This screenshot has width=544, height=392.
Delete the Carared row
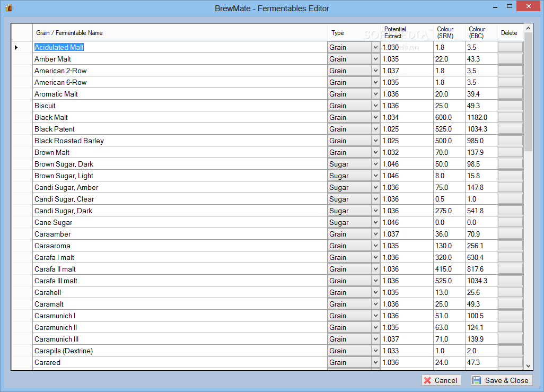(510, 362)
